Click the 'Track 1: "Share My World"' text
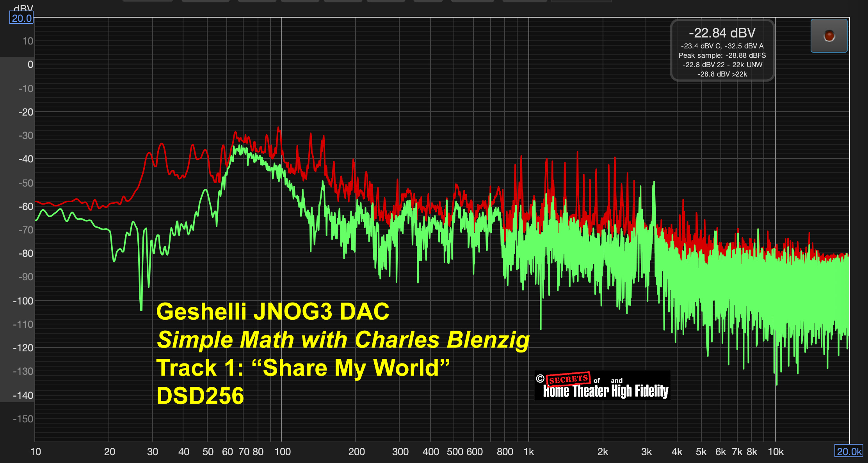868x463 pixels. [x=303, y=367]
